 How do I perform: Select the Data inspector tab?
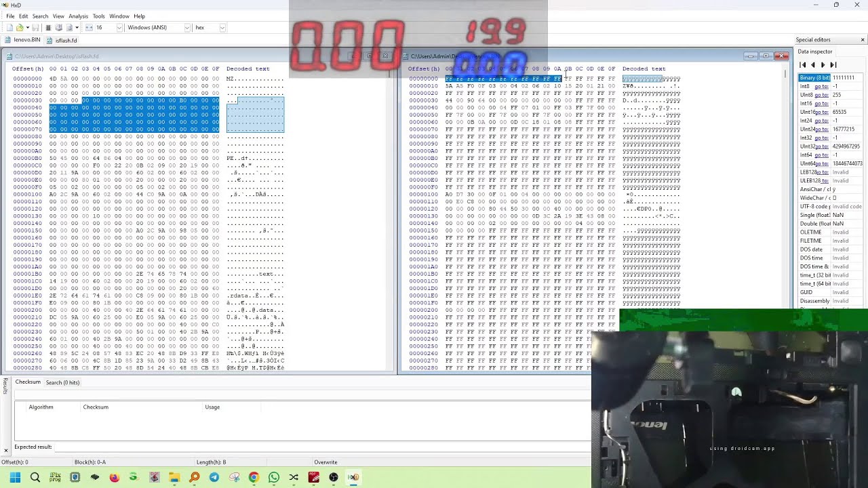coord(814,52)
